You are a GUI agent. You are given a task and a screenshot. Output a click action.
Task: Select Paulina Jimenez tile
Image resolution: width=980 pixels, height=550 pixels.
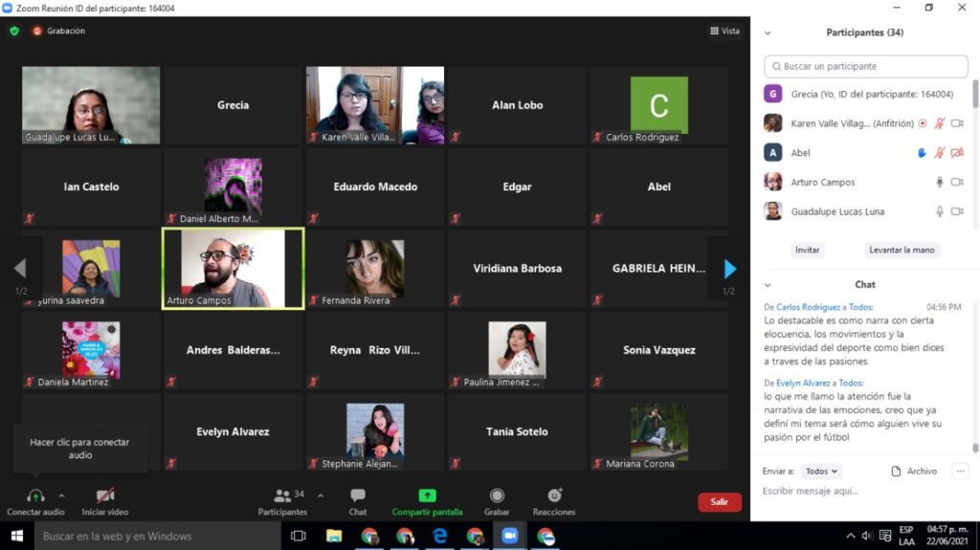pos(517,350)
